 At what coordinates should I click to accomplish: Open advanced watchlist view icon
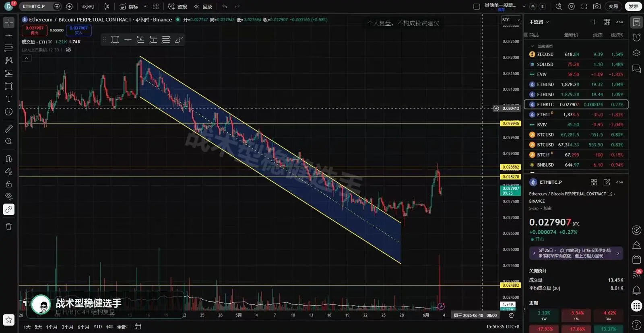607,22
